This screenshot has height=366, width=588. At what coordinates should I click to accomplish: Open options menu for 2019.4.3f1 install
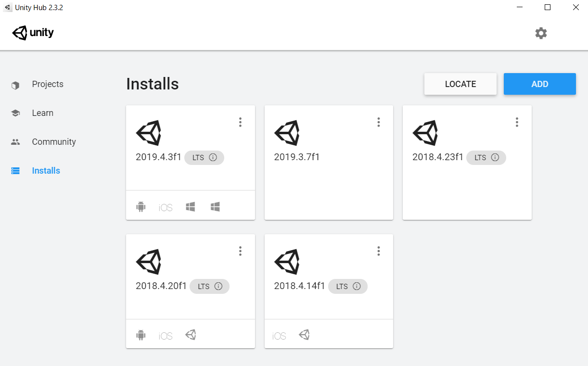tap(240, 122)
